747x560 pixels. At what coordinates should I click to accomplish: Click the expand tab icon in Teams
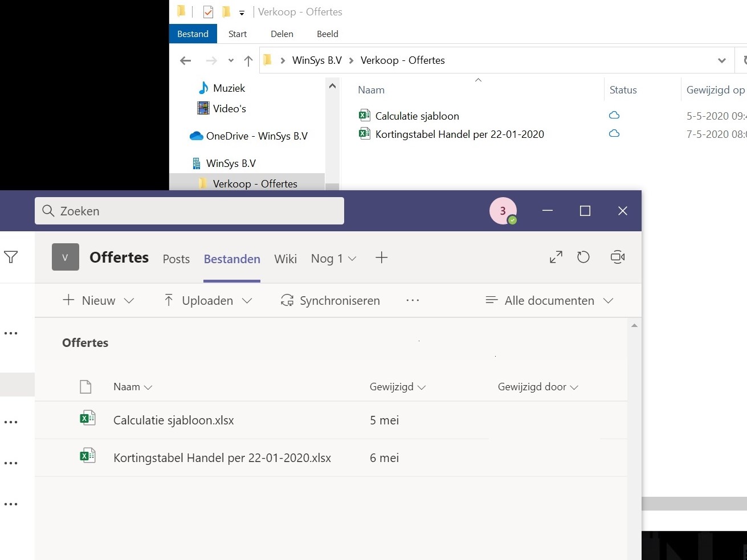(556, 257)
